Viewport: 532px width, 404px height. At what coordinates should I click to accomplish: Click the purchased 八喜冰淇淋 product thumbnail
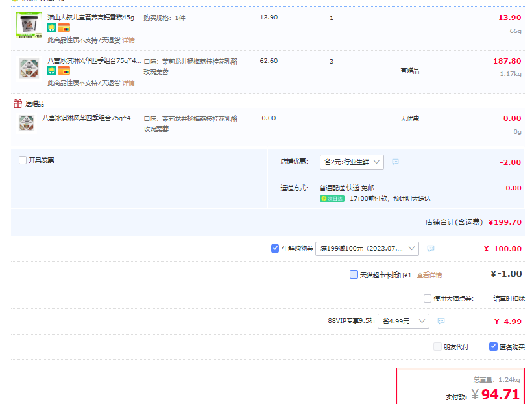[x=29, y=68]
